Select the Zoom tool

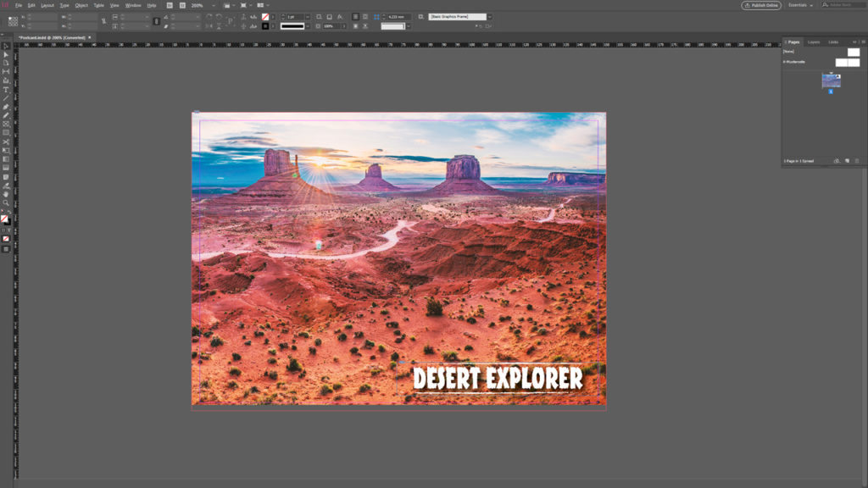tap(5, 202)
